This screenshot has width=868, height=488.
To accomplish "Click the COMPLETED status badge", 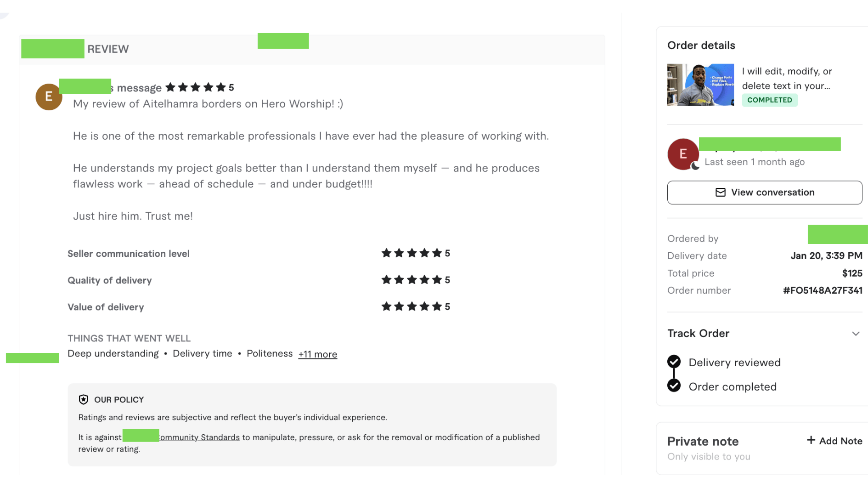I will coord(769,100).
